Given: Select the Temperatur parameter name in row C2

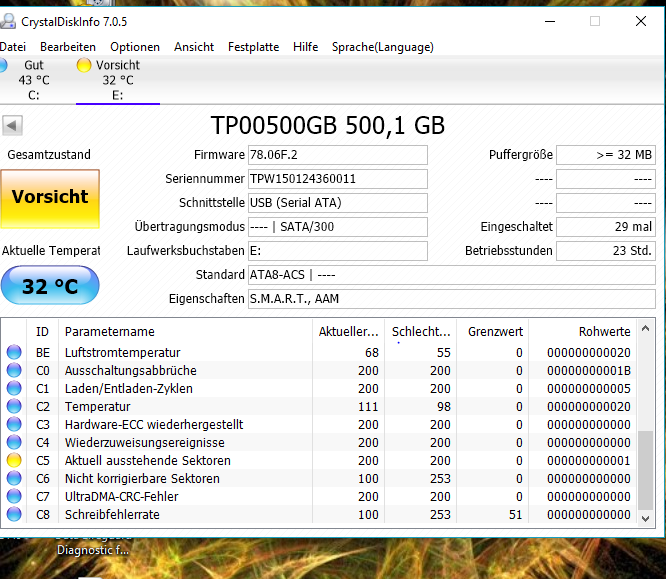Looking at the screenshot, I should pos(97,407).
